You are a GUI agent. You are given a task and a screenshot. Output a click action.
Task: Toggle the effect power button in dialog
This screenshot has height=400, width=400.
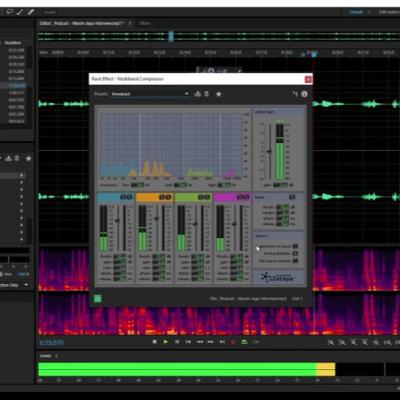[x=97, y=299]
